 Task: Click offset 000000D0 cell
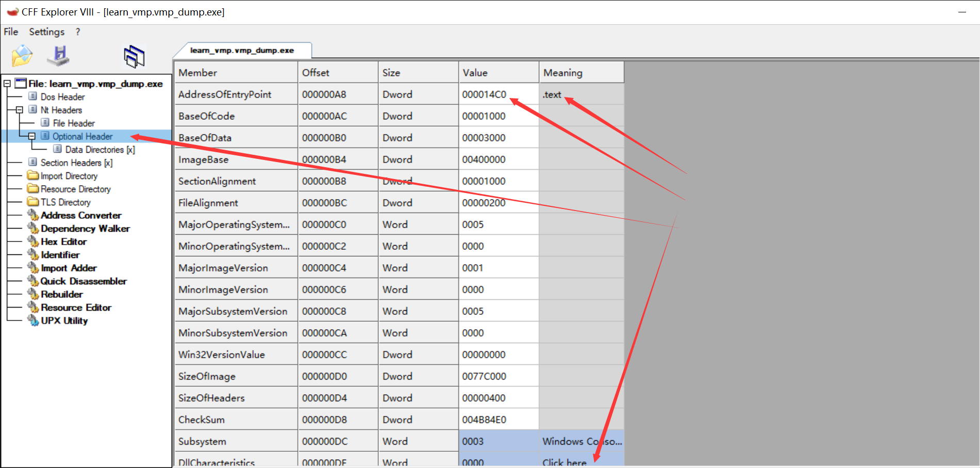(338, 376)
